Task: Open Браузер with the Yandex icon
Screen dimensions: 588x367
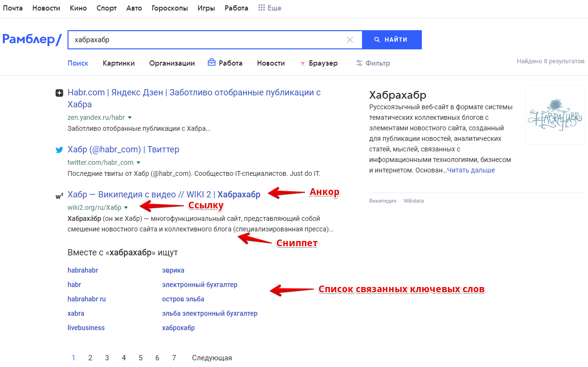Action: (x=318, y=63)
